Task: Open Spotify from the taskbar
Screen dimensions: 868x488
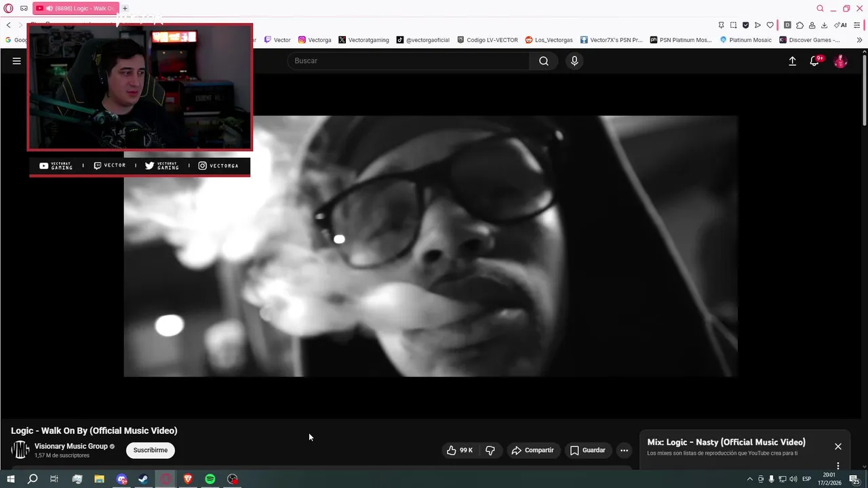Action: point(210,479)
